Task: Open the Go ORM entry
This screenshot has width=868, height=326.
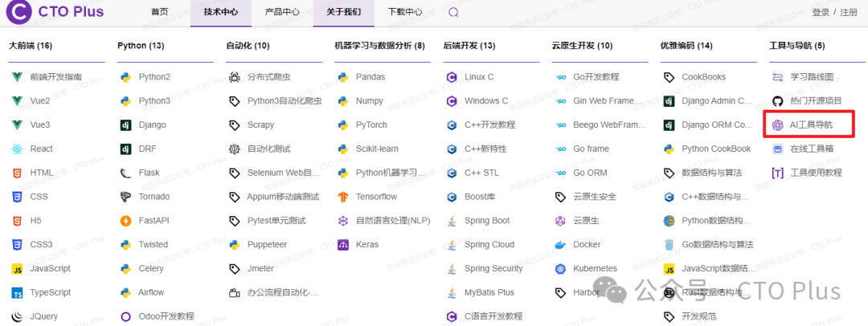Action: 590,173
